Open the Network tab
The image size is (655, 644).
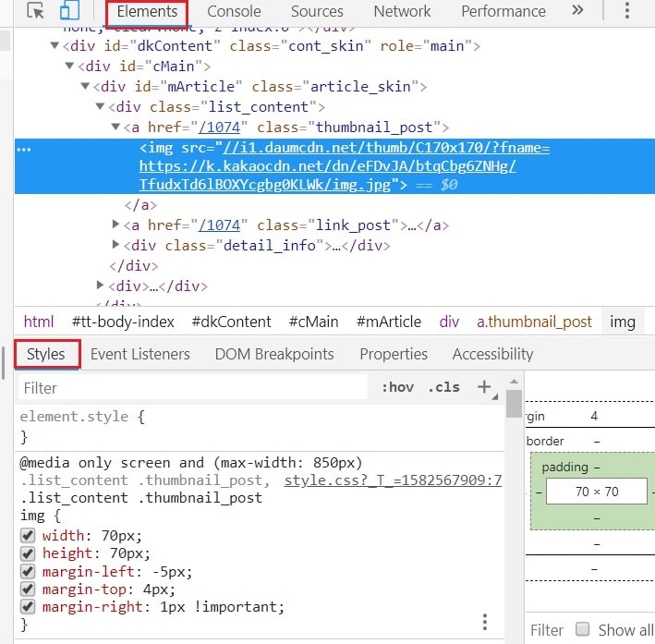(x=402, y=11)
